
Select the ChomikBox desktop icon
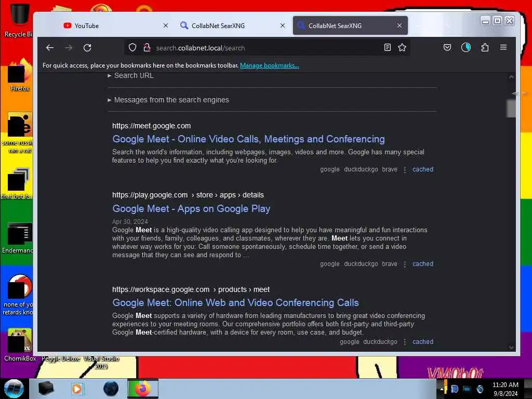click(x=20, y=345)
